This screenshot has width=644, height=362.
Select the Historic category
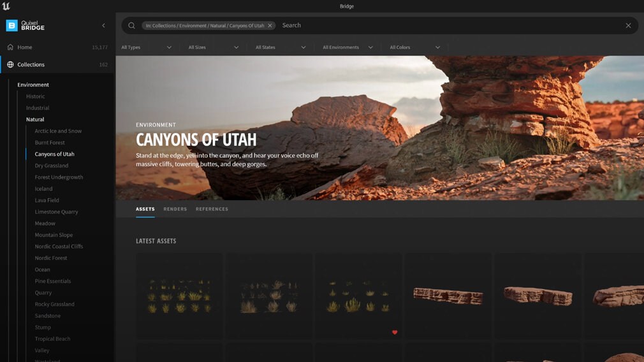pos(35,96)
